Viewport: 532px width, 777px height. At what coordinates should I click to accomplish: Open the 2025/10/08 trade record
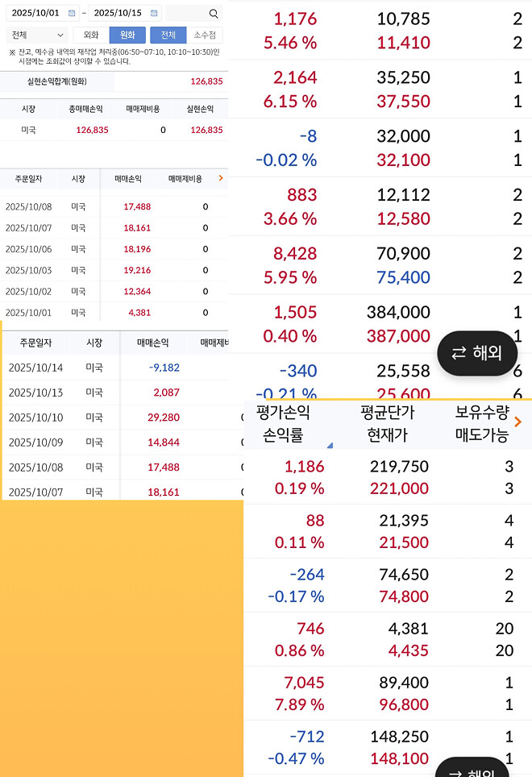(31, 208)
